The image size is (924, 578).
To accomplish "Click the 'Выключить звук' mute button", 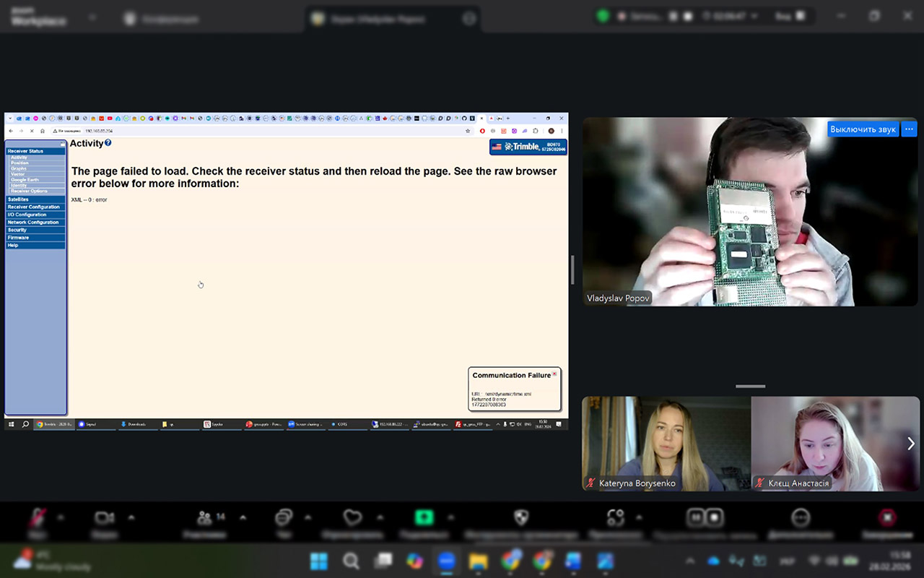I will [x=863, y=129].
